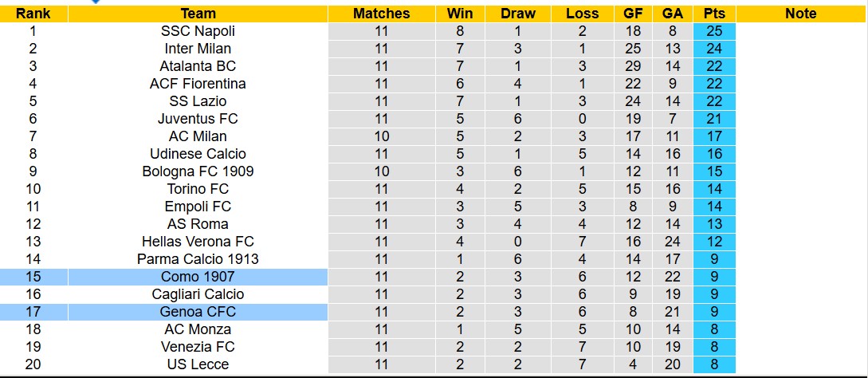The width and height of the screenshot is (868, 378).
Task: Select AC Milan's matches played cell
Action: click(x=381, y=136)
